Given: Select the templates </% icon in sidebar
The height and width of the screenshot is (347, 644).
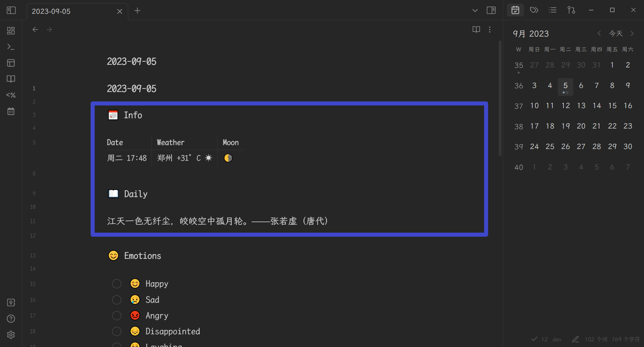Looking at the screenshot, I should pyautogui.click(x=11, y=95).
